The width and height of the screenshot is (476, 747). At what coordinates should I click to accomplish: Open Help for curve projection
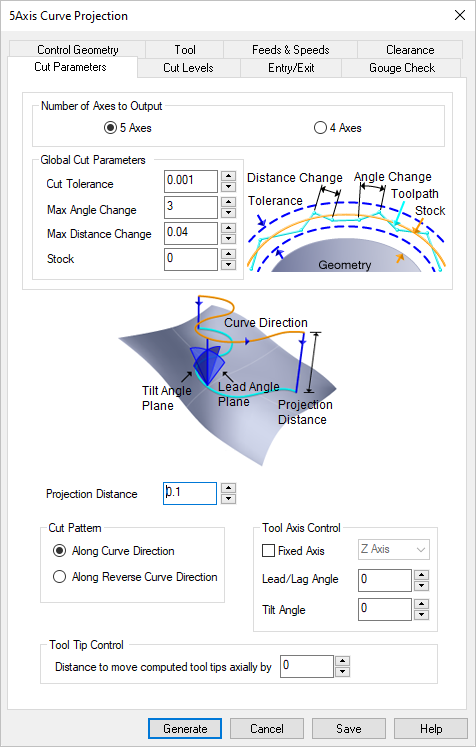pyautogui.click(x=431, y=728)
